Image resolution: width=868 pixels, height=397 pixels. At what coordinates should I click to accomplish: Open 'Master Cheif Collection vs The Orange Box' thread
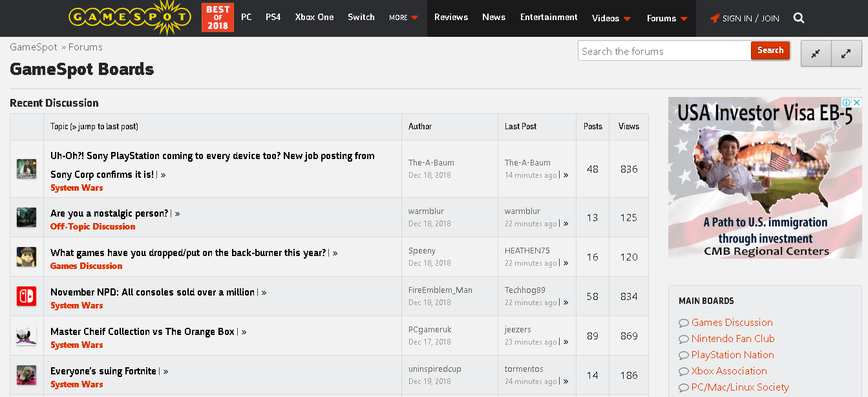[142, 332]
